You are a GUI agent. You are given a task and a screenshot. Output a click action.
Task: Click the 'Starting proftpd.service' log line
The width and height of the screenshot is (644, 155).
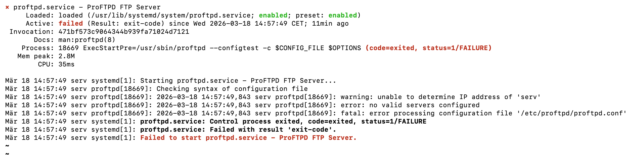point(238,81)
